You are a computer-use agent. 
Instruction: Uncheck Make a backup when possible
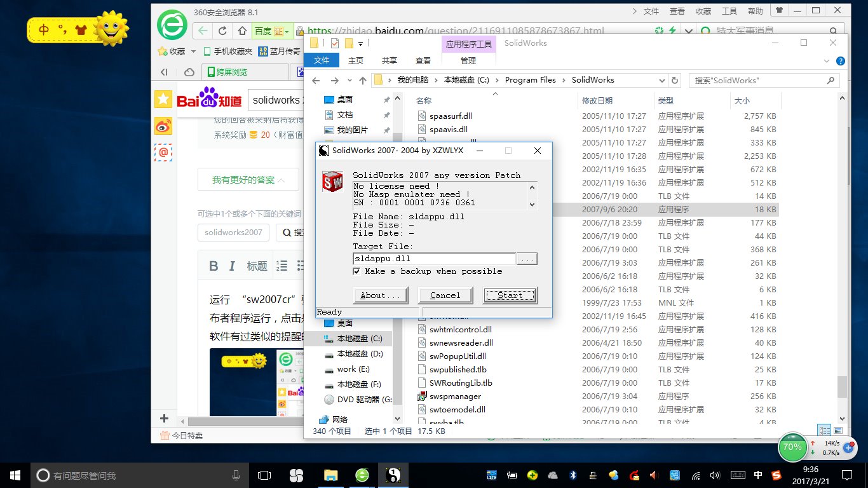coord(357,271)
